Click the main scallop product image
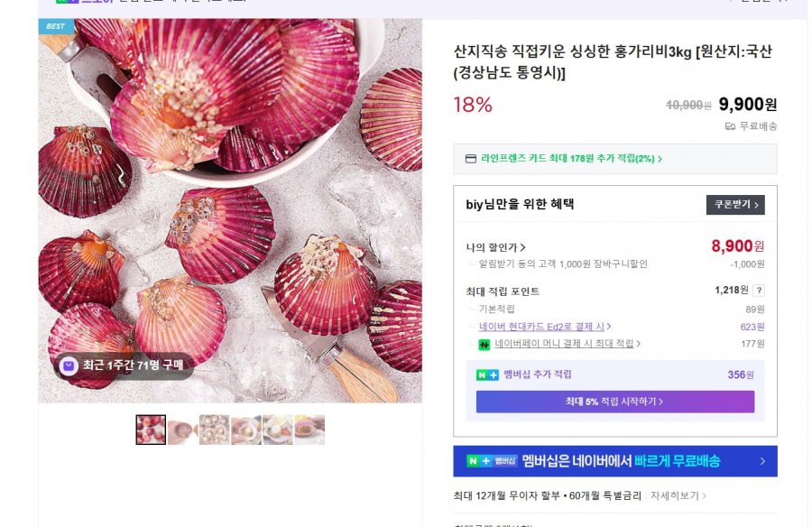Image resolution: width=812 pixels, height=527 pixels. [x=230, y=210]
